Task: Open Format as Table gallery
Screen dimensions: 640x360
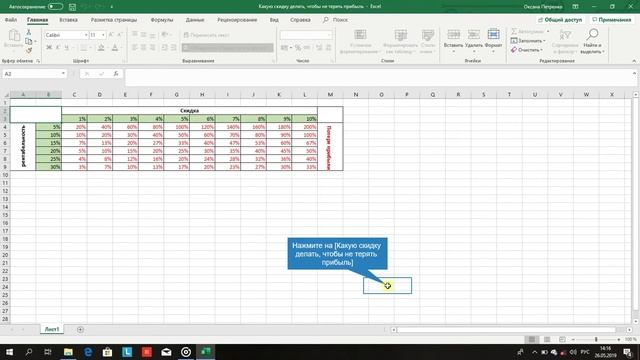Action: [400, 41]
